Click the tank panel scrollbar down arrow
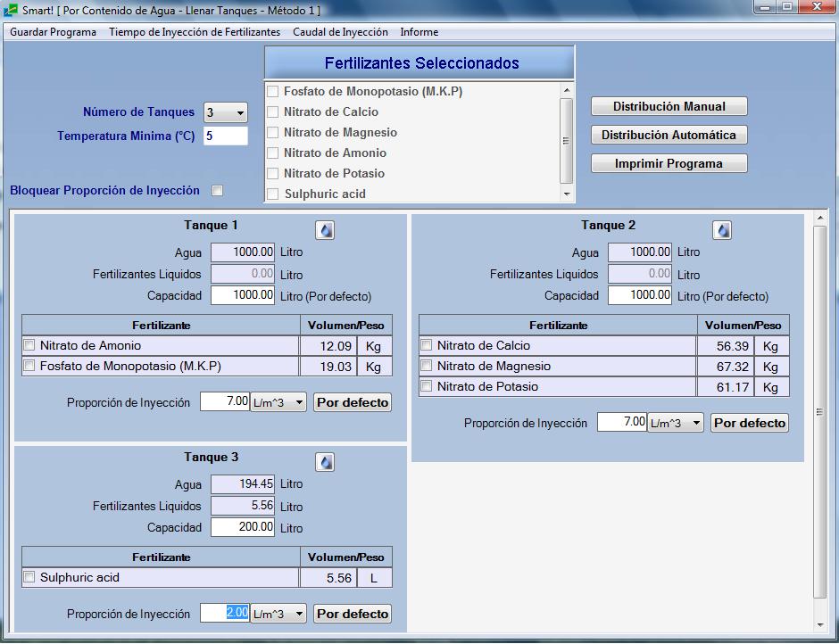Image resolution: width=839 pixels, height=644 pixels. point(820,624)
